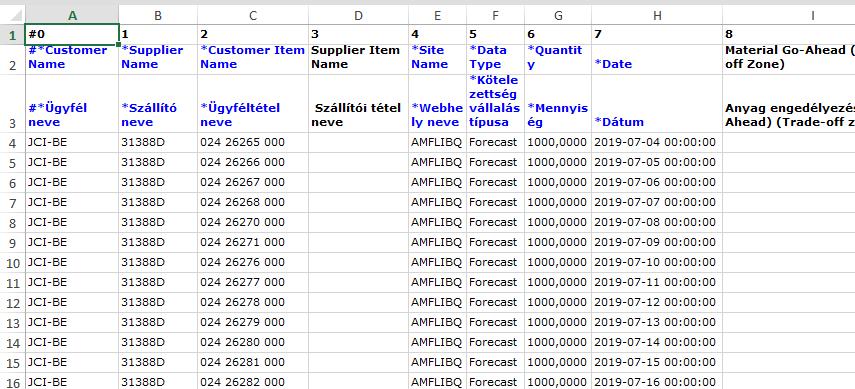855x389 pixels.
Task: Click date cell '2019-07-10 00:00:00'
Action: click(657, 262)
